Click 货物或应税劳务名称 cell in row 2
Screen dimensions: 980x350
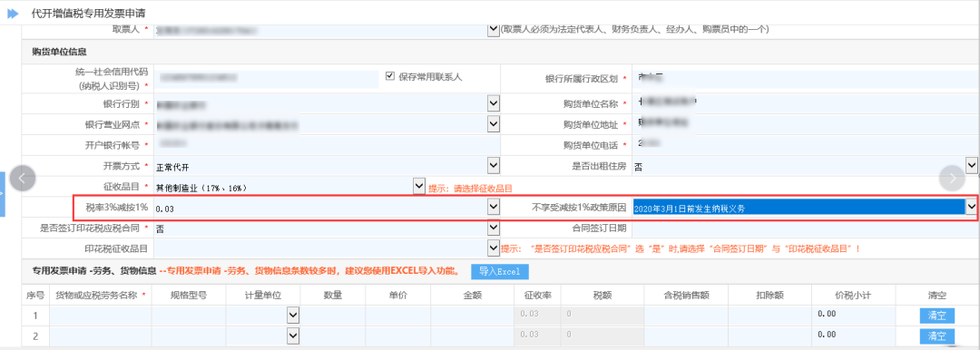(100, 336)
